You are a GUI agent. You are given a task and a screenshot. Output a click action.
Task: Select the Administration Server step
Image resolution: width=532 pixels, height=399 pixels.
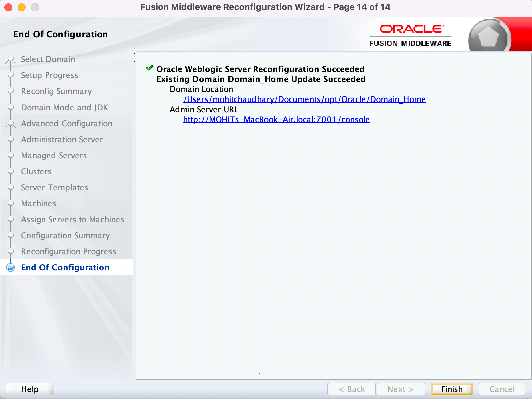coord(62,140)
